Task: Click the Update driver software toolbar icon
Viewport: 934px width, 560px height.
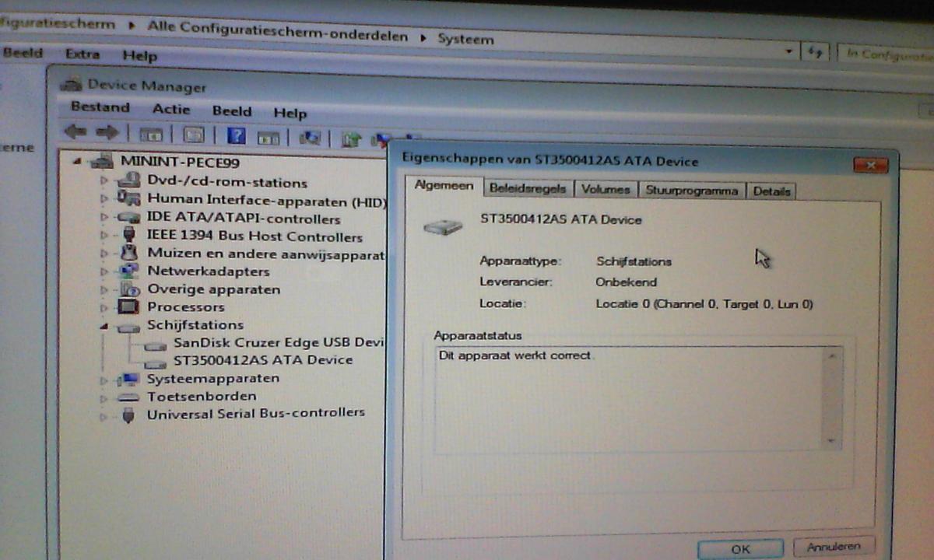Action: (x=352, y=140)
